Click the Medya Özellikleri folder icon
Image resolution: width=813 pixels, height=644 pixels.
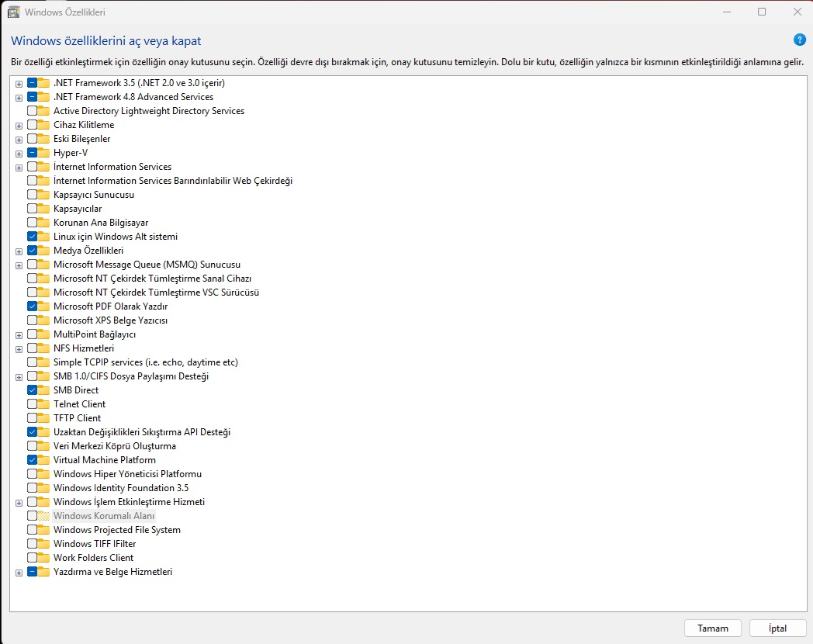point(43,251)
